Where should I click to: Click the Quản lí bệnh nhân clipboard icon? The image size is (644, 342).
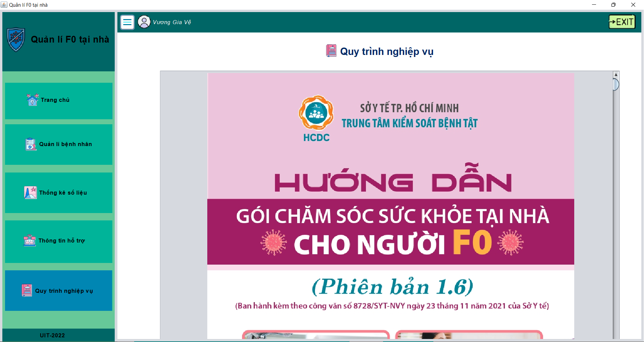click(x=31, y=144)
